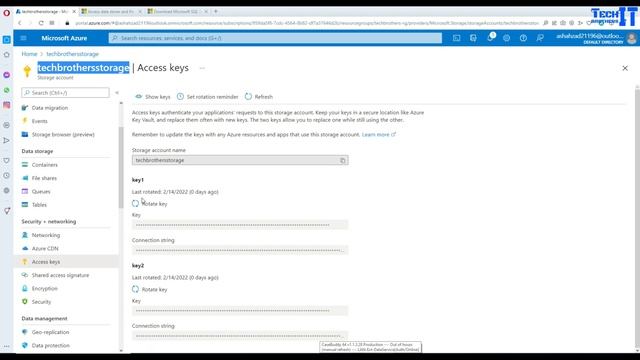Image resolution: width=640 pixels, height=360 pixels.
Task: Click the left menu Search (Ctrl+/) field
Action: tap(65, 93)
